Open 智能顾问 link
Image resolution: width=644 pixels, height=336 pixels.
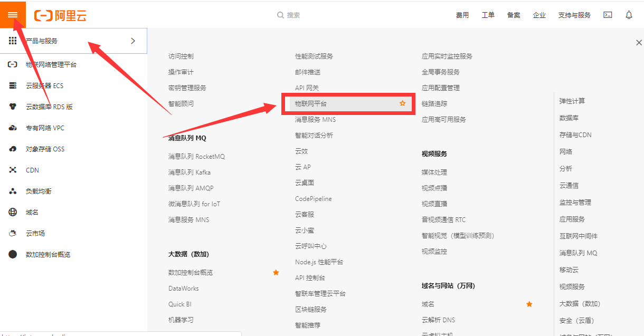coord(181,103)
